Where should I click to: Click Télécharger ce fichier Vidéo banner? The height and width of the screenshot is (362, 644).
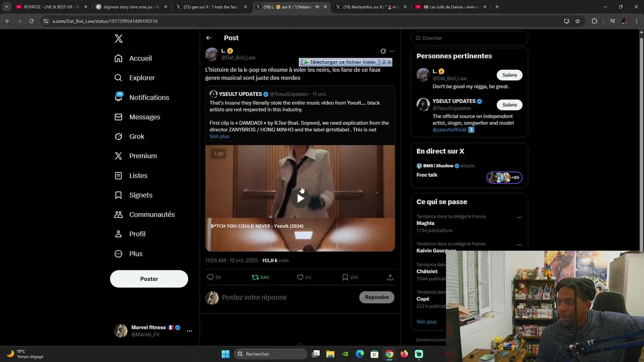point(340,62)
